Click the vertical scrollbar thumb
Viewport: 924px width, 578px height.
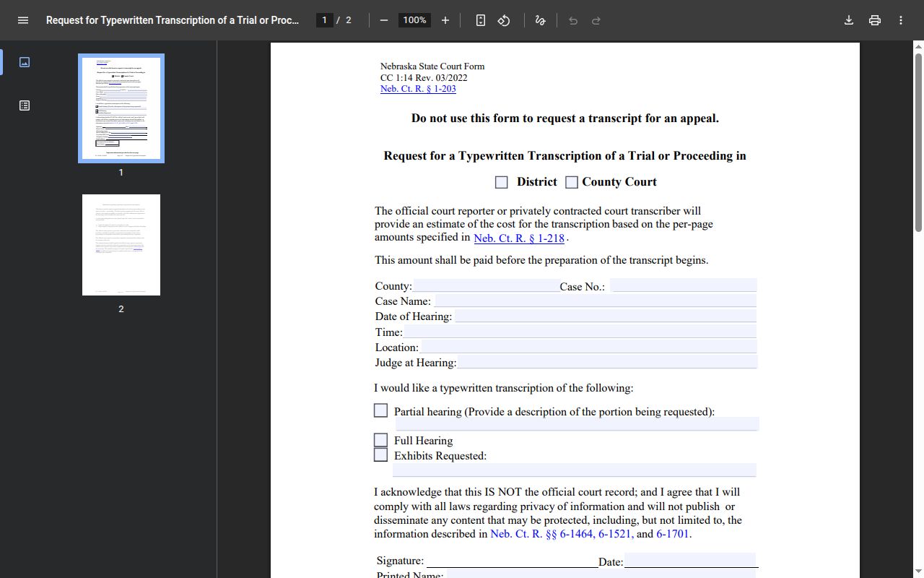coord(918,142)
